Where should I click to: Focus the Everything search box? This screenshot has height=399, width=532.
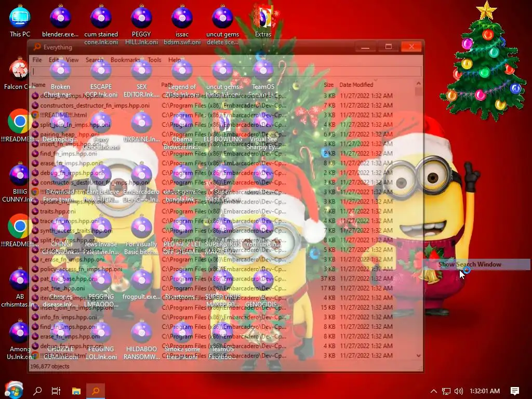coord(226,72)
